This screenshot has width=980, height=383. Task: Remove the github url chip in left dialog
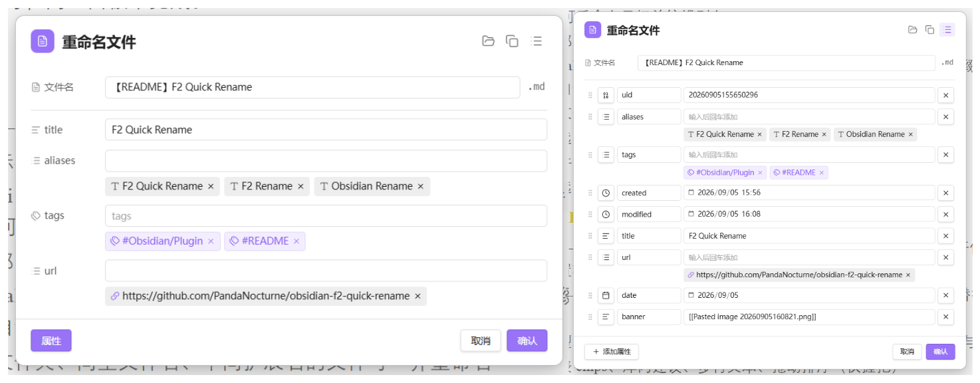(x=418, y=297)
